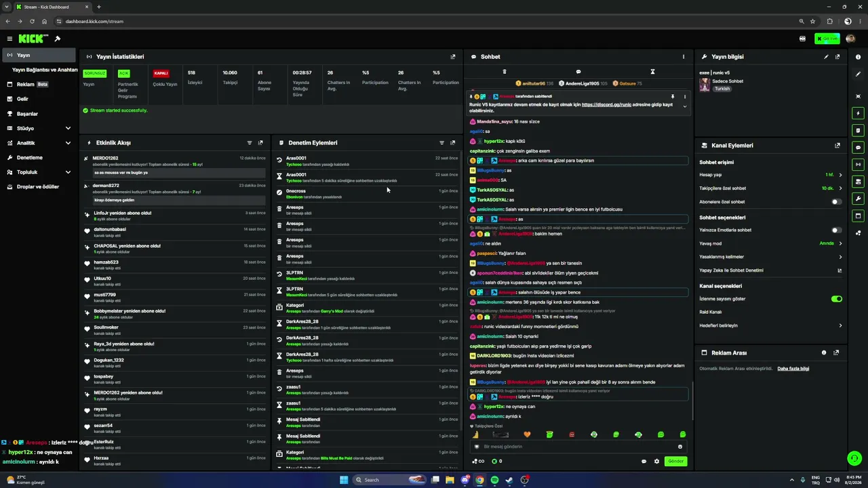This screenshot has width=868, height=488.
Task: Open the pinned message three-dot menu
Action: pos(685,97)
